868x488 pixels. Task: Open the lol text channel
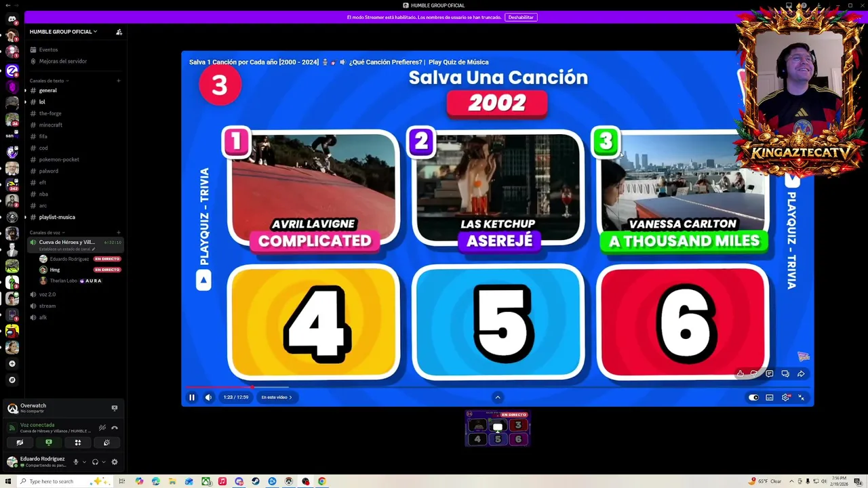(x=75, y=102)
